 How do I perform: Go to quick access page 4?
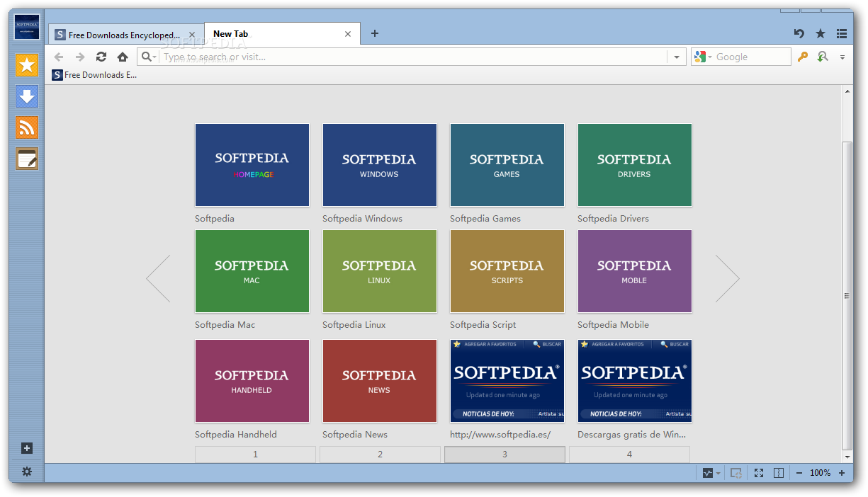click(x=629, y=455)
